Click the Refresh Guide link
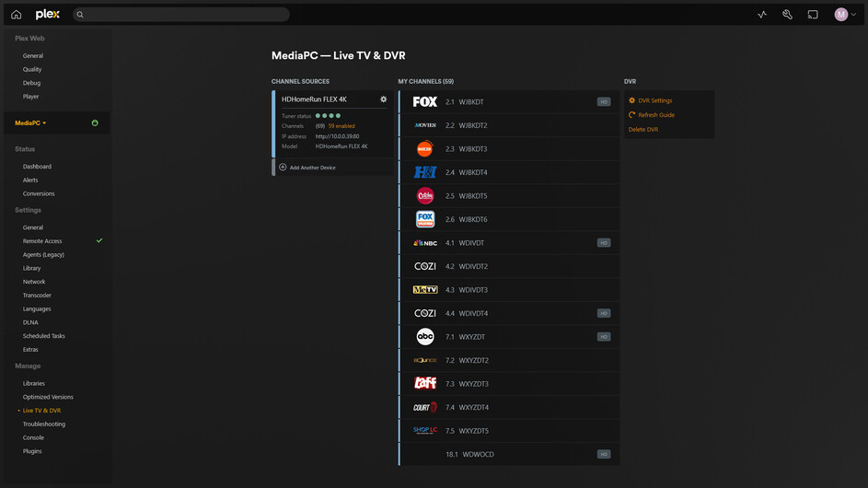Image resolution: width=868 pixels, height=488 pixels. pos(656,115)
